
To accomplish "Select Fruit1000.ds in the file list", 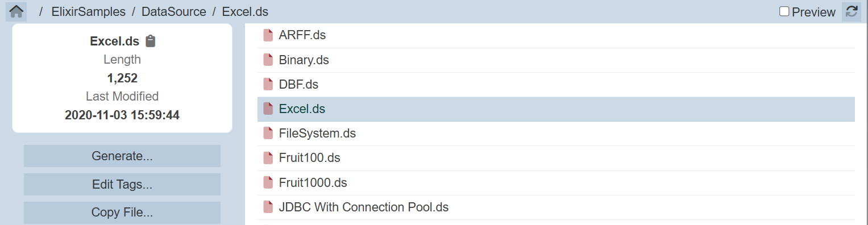I will coord(556,182).
